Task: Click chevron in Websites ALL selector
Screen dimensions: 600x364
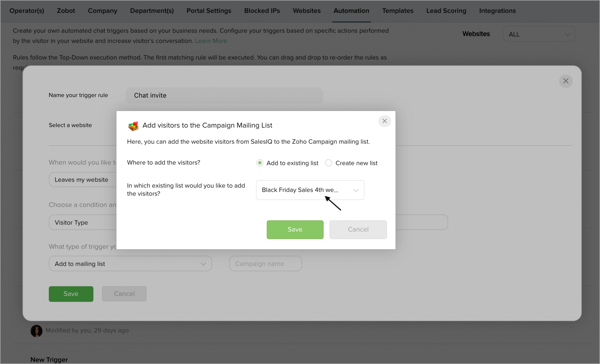Action: coord(567,34)
